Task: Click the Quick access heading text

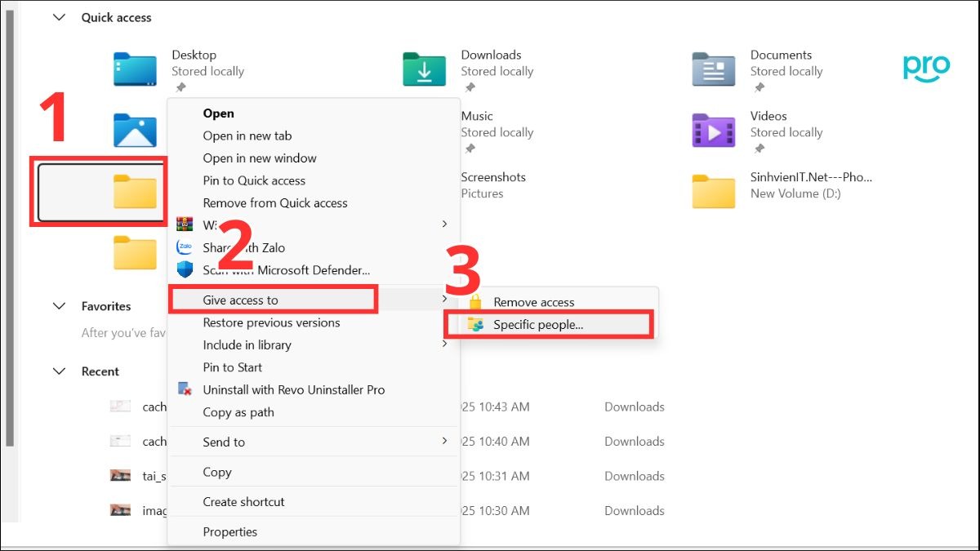Action: point(116,17)
